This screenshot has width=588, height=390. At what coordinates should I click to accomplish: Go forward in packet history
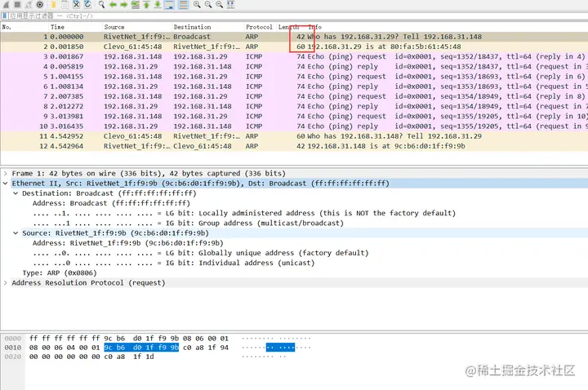(124, 5)
